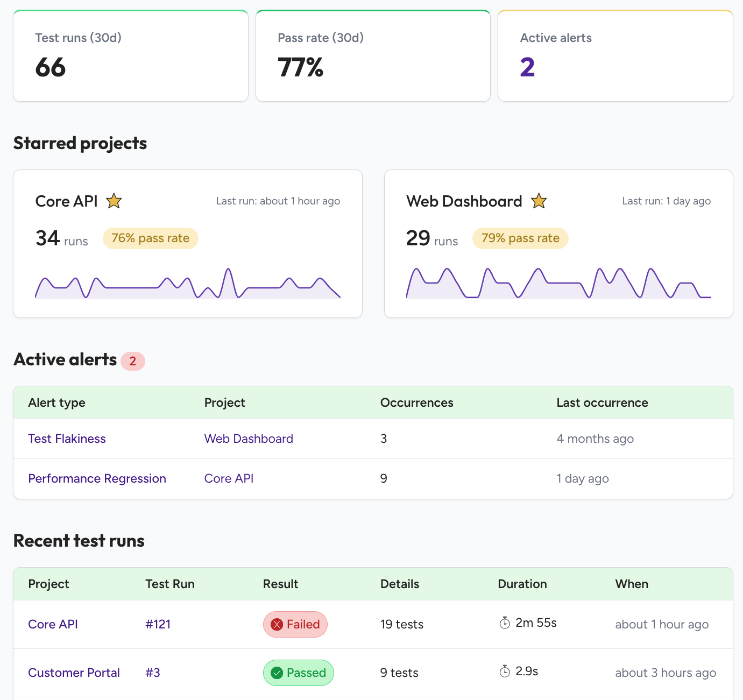743x700 pixels.
Task: Click '1 day ago' in alerts table
Action: [583, 478]
